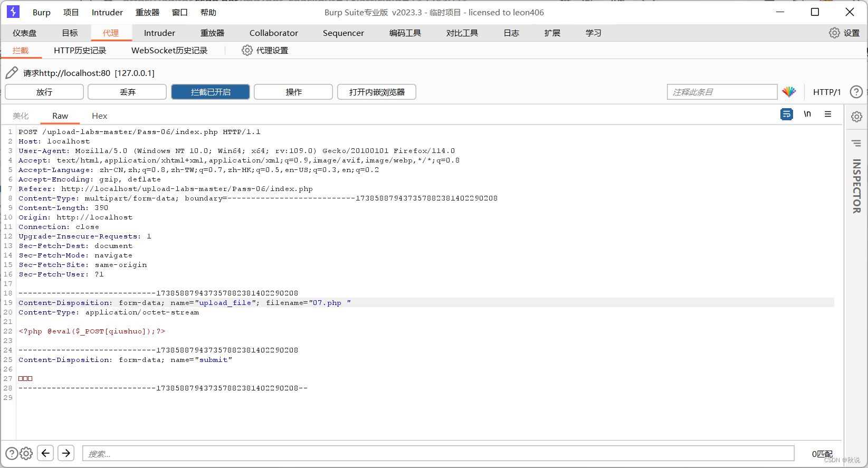Click 打开内嵌浏览器 button
The height and width of the screenshot is (468, 868).
point(377,92)
